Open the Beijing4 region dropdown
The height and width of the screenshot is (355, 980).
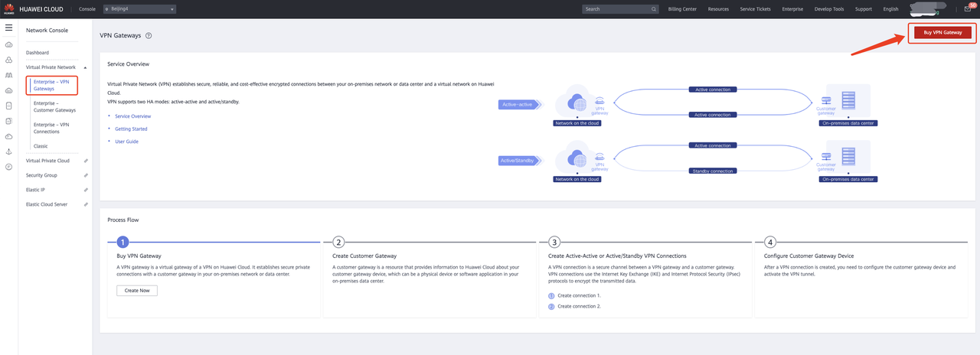tap(139, 9)
